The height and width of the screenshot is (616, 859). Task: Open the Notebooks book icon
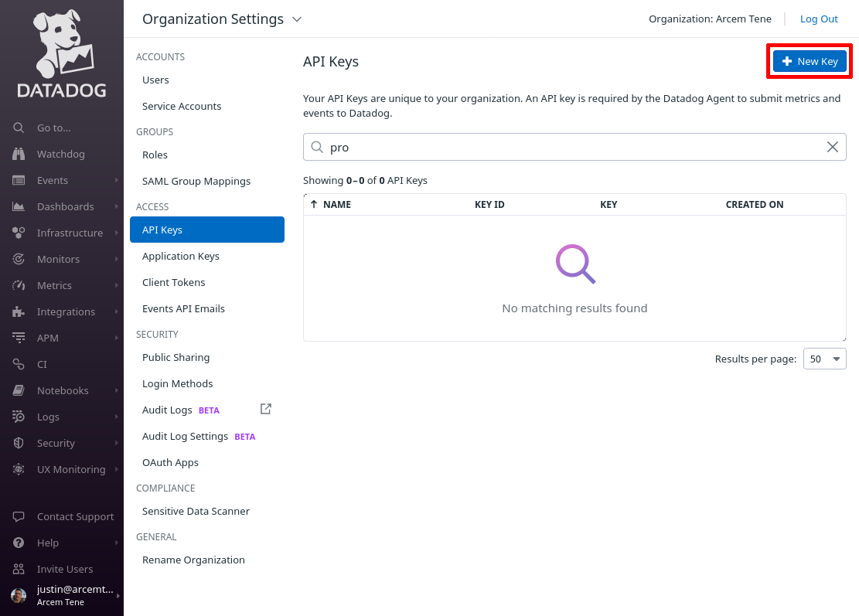pos(19,390)
